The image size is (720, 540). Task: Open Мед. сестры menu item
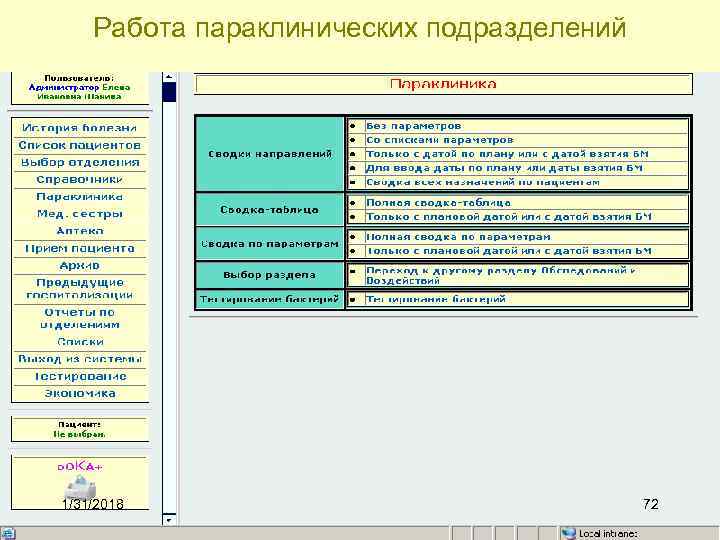point(79,214)
